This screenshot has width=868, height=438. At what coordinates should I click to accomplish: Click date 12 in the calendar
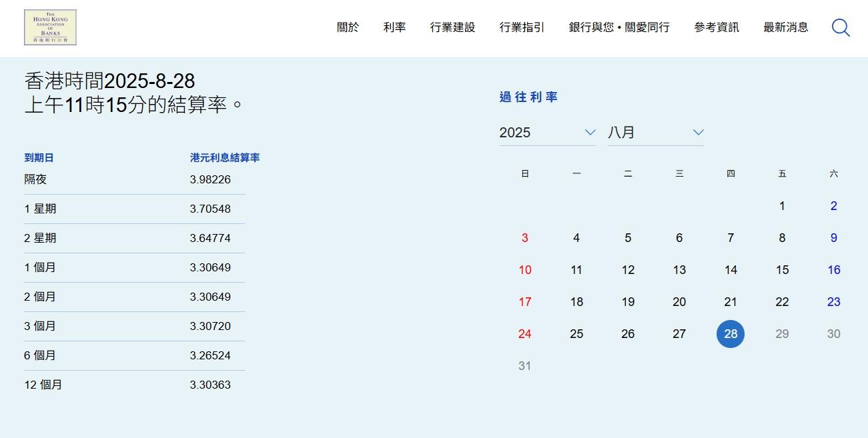pos(628,270)
